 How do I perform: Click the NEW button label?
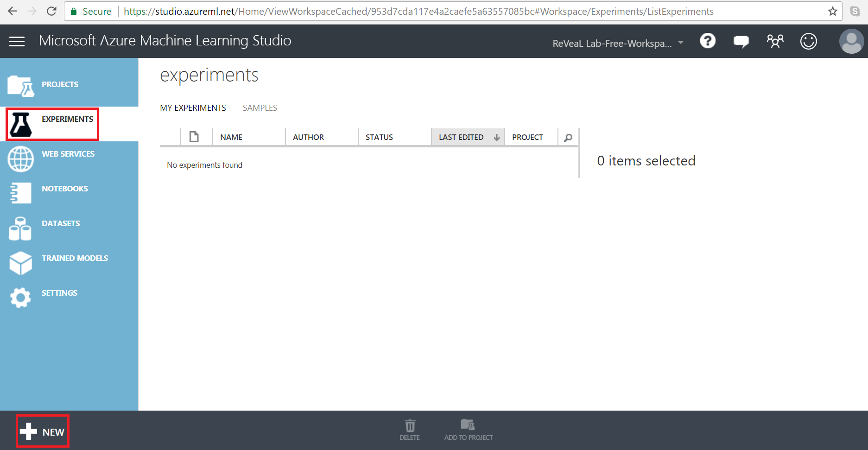tap(53, 432)
